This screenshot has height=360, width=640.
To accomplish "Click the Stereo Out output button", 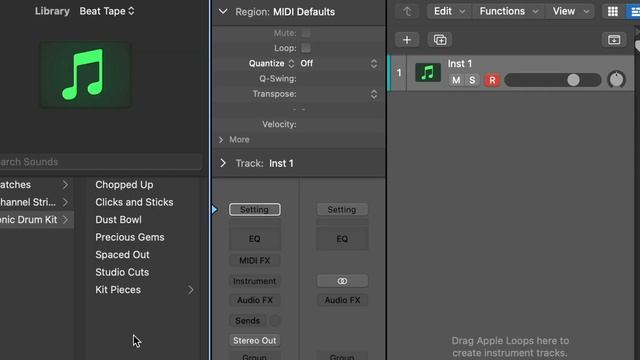I will tap(254, 340).
